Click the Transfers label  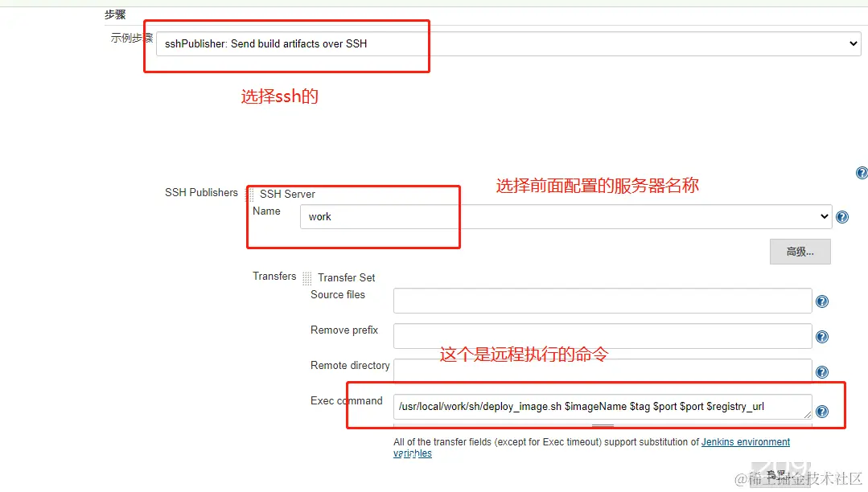[274, 277]
